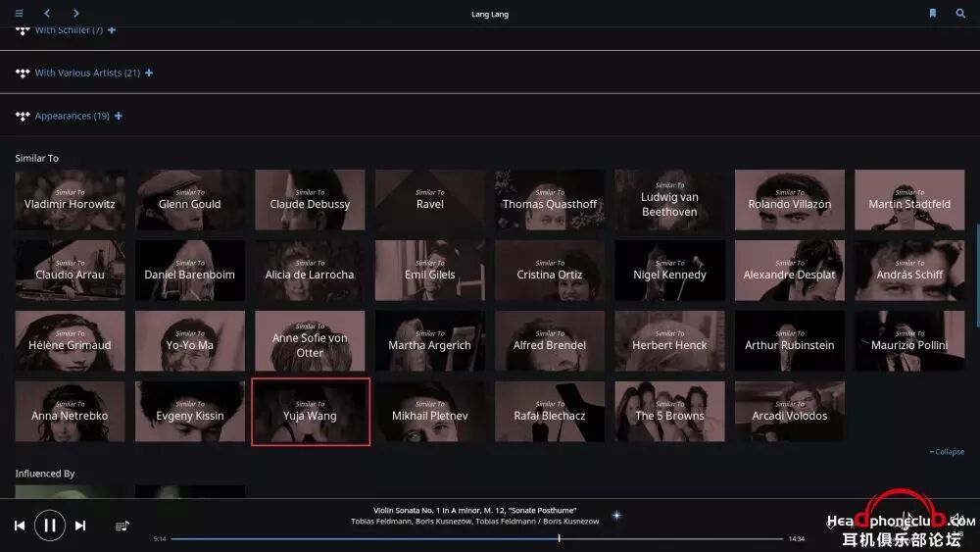Skip to the next track

[80, 526]
